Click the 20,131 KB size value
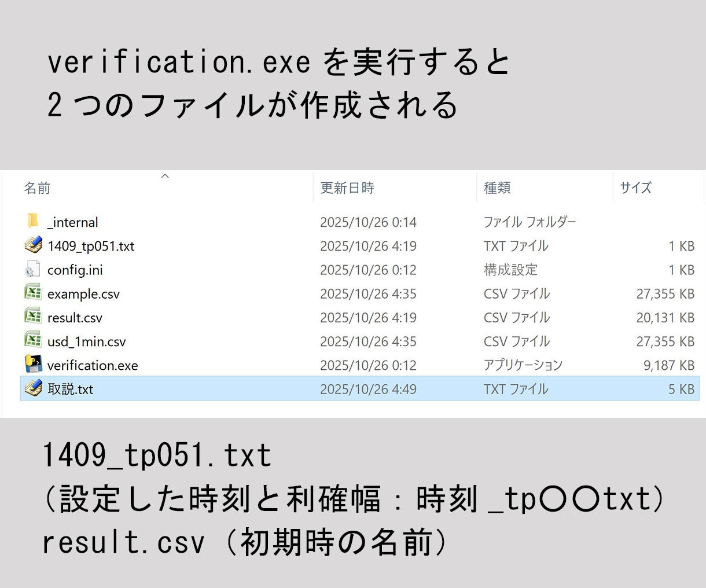Viewport: 706px width, 588px height. [x=665, y=318]
